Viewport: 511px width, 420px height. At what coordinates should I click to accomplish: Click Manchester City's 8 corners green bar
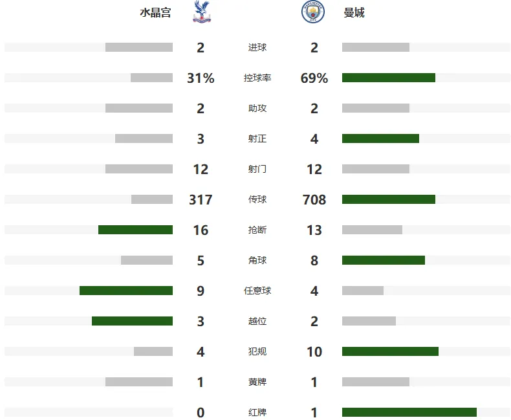coord(383,260)
